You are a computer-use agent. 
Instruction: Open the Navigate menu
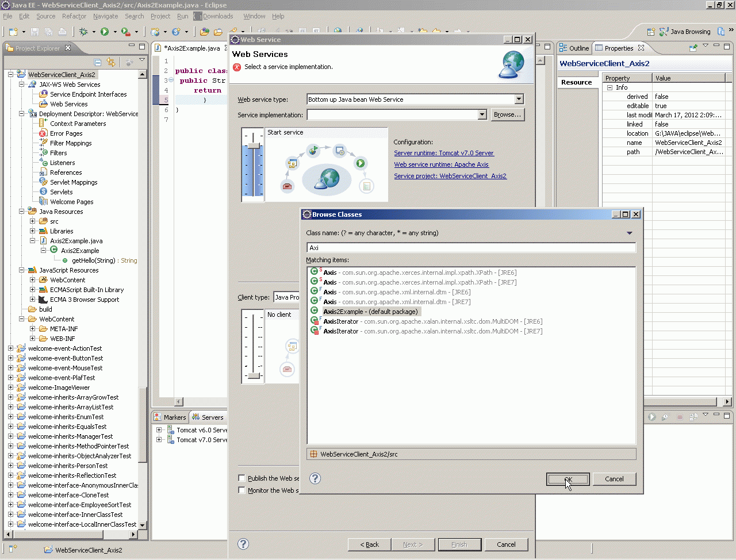pyautogui.click(x=106, y=16)
